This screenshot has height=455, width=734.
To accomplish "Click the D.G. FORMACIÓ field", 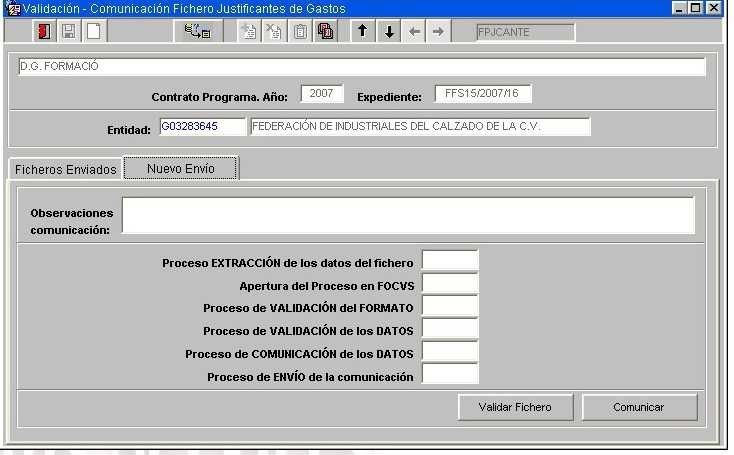I will [361, 67].
